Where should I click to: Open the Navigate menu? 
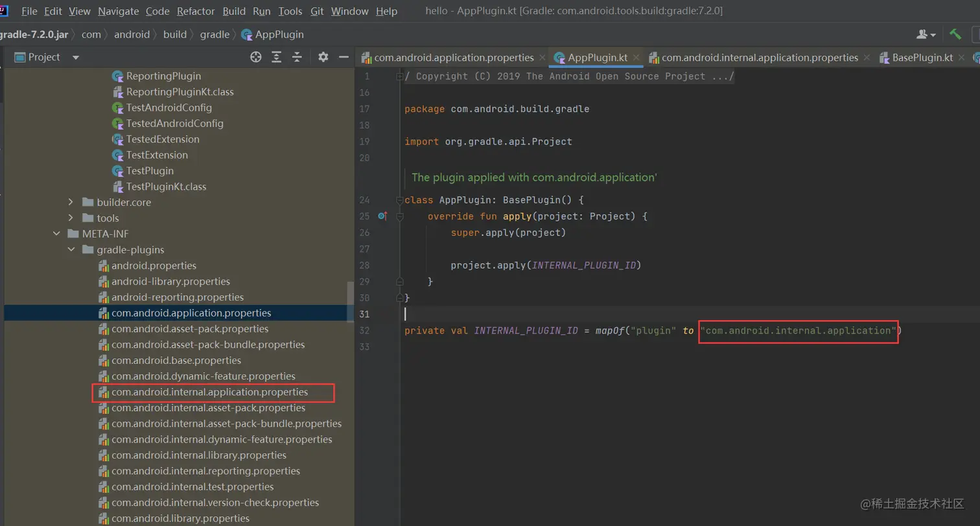pyautogui.click(x=119, y=12)
